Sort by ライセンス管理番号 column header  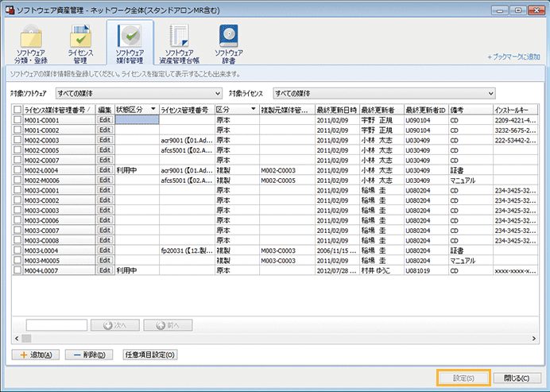(187, 110)
